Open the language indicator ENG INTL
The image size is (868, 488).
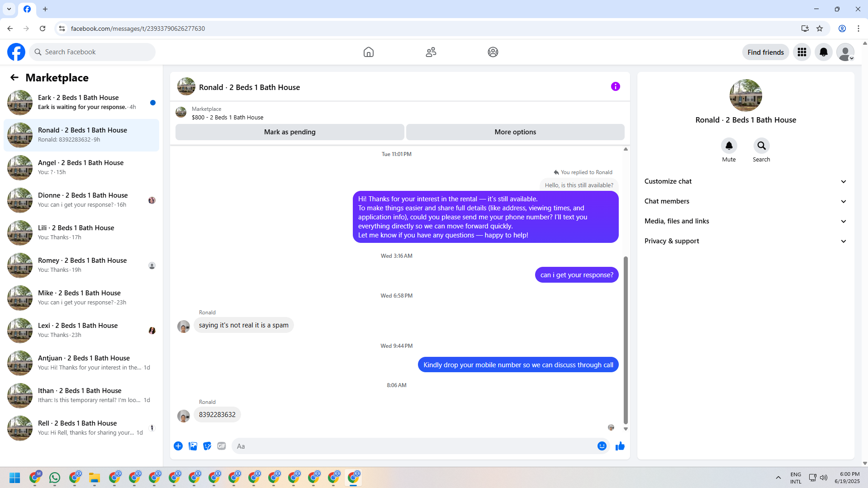coord(796,478)
